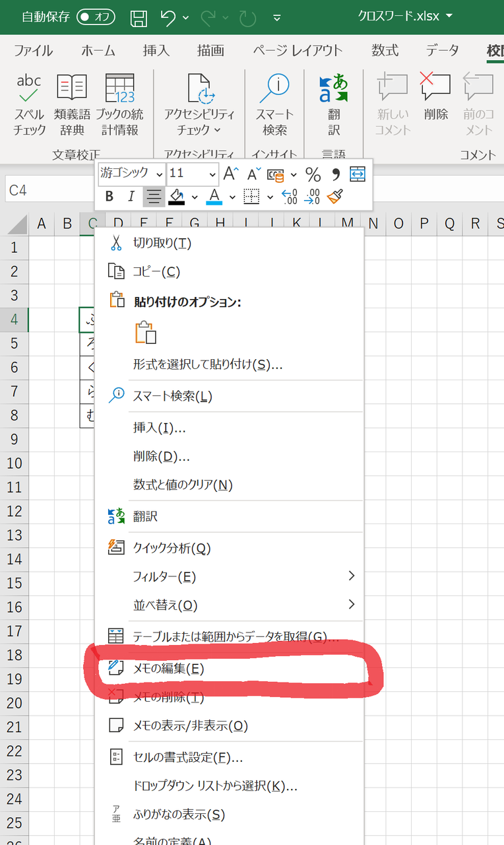The image size is (504, 845).
Task: Choose メモの編集(E) menu item
Action: (230, 668)
